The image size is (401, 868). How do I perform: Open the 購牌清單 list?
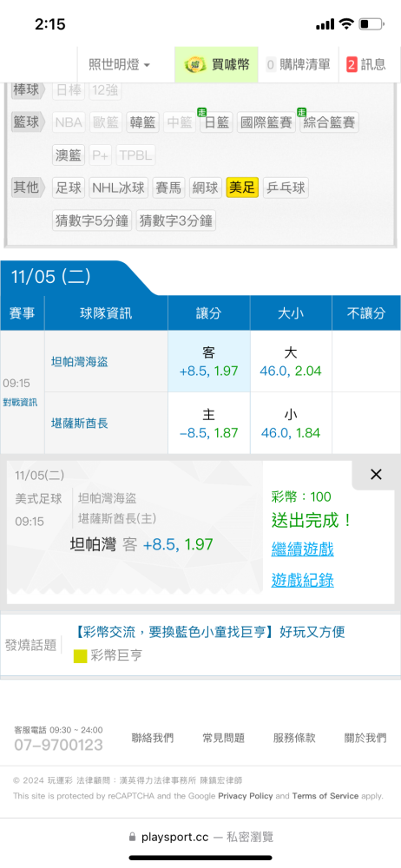click(x=298, y=64)
